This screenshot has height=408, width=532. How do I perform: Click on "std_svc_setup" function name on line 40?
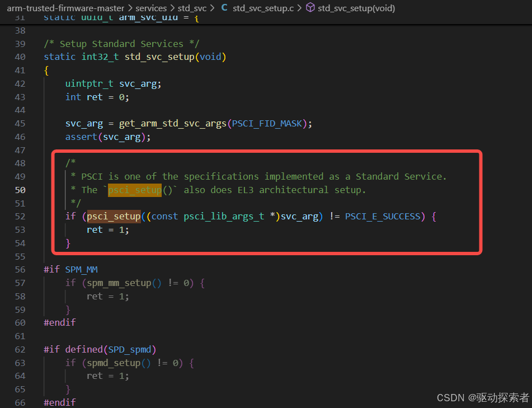(x=159, y=57)
